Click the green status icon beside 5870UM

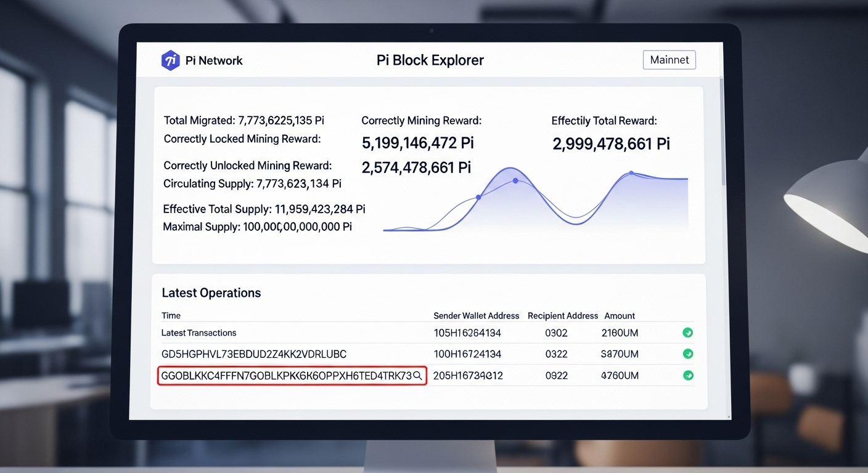coord(688,354)
